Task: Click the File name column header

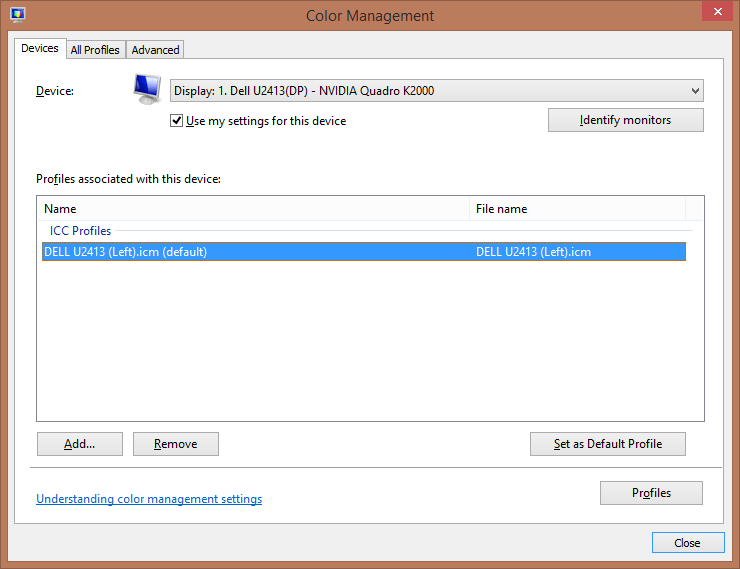Action: pos(577,209)
